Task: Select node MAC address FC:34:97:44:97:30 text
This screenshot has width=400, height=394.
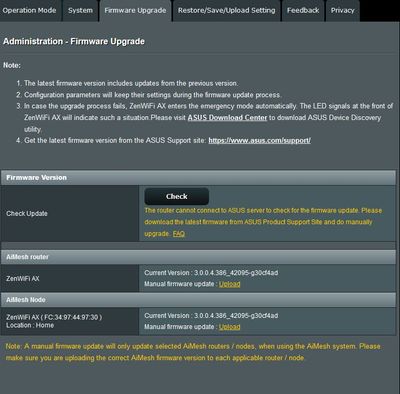Action: [71, 317]
